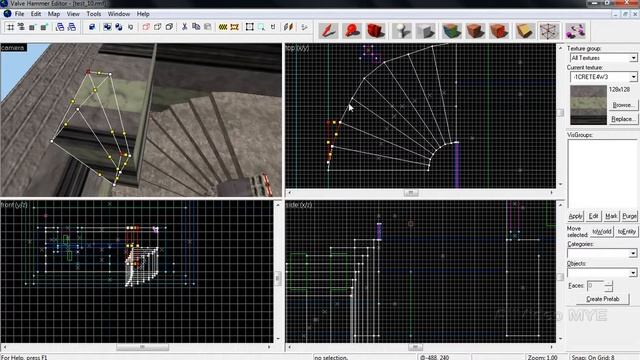Click the 'no selection.' status text
Screen dimensions: 640x360
(331, 358)
